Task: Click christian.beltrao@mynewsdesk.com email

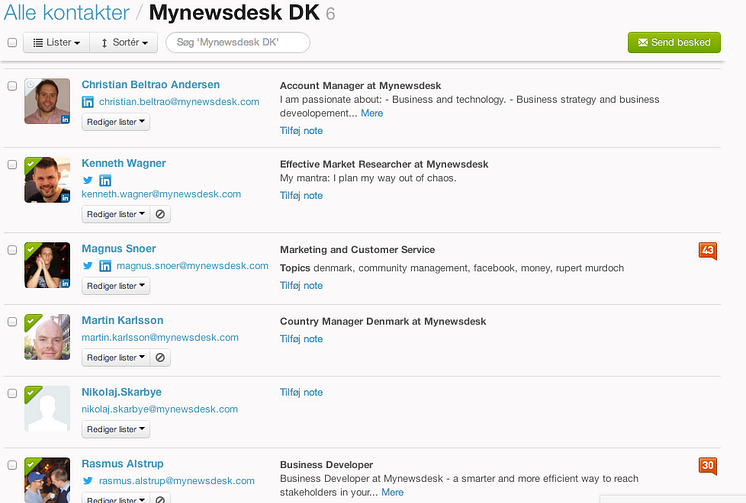Action: 179,102
